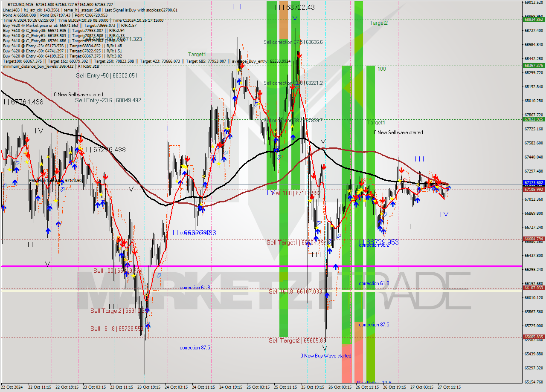Select the Last Signal stoploss status line

coord(90,10)
